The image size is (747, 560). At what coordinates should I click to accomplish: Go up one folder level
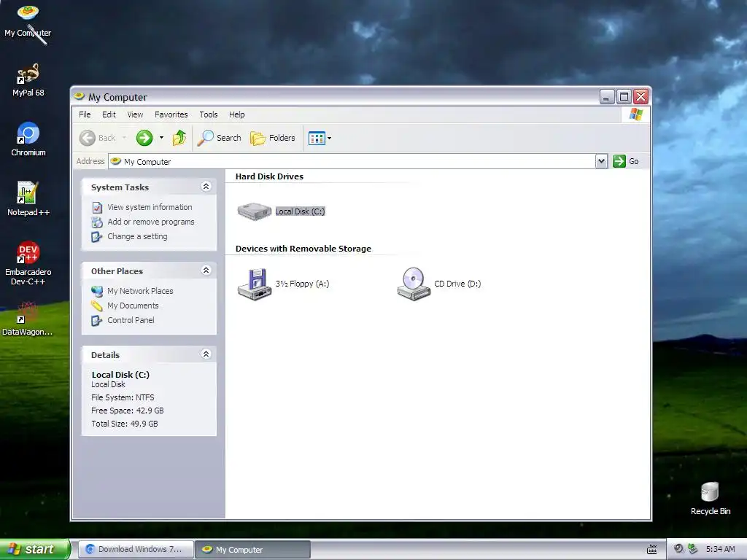pos(179,138)
